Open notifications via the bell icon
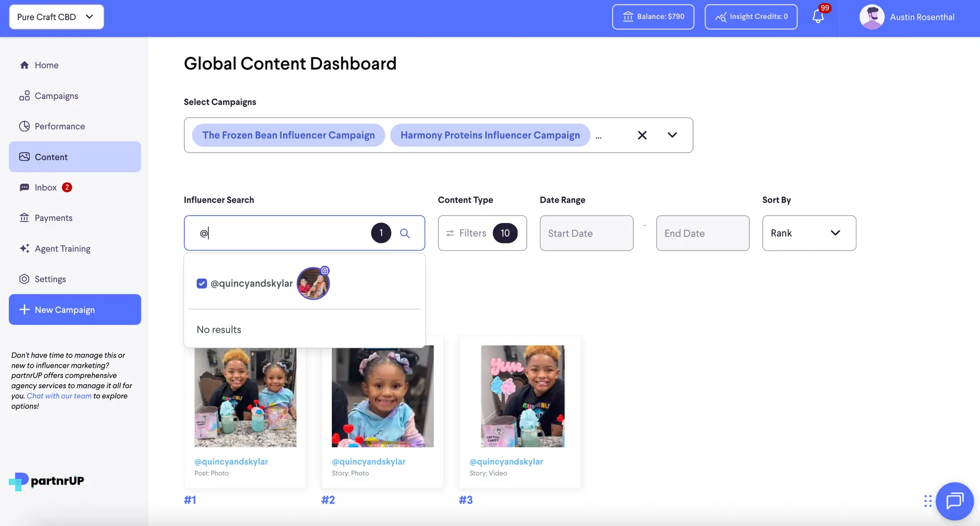This screenshot has width=980, height=526. tap(818, 17)
